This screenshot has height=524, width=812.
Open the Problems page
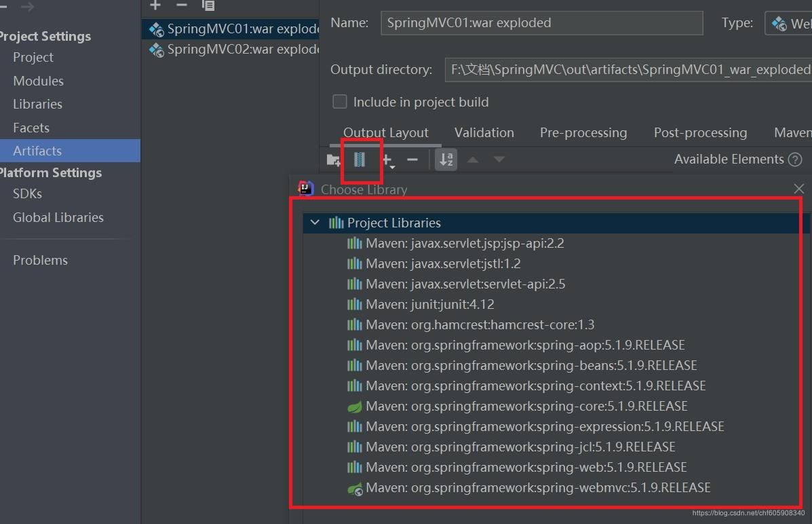[41, 260]
